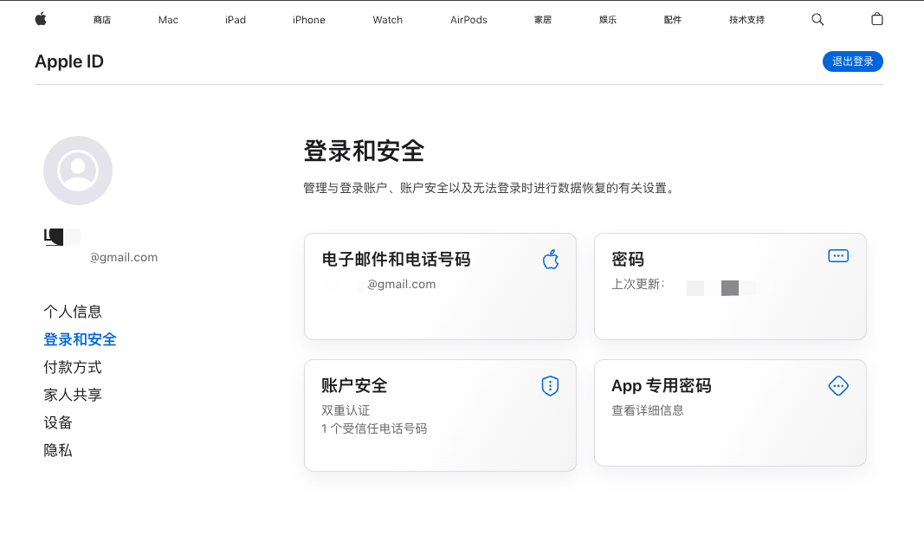Screen dimensions: 924x560
Task: Select 隐私 in the sidebar
Action: 58,450
